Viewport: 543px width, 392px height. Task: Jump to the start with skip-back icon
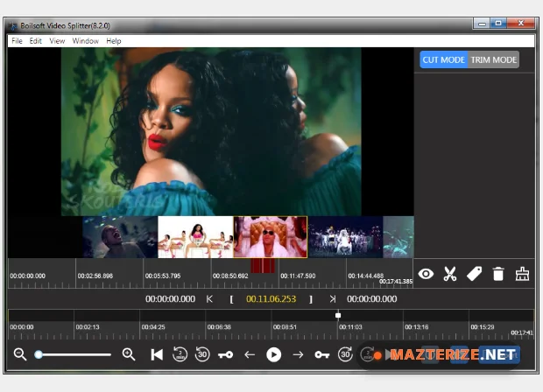pyautogui.click(x=157, y=354)
